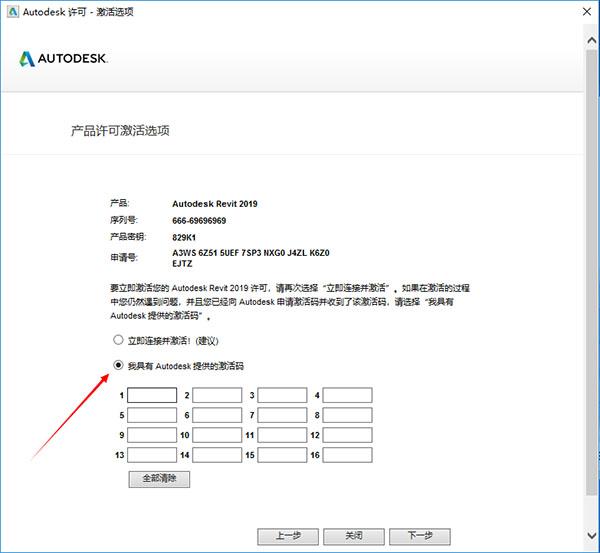Select '立即连接并激活' radio option
The width and height of the screenshot is (600, 553).
(x=118, y=340)
